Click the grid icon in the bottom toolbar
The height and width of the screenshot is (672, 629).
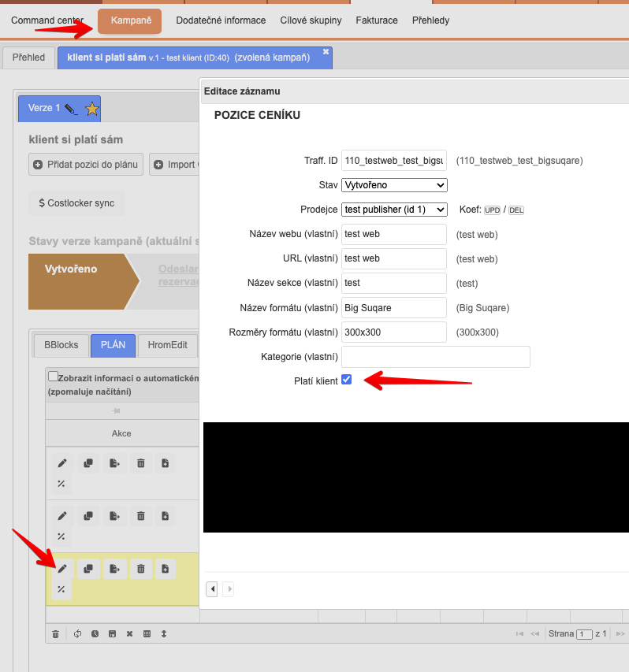click(147, 633)
